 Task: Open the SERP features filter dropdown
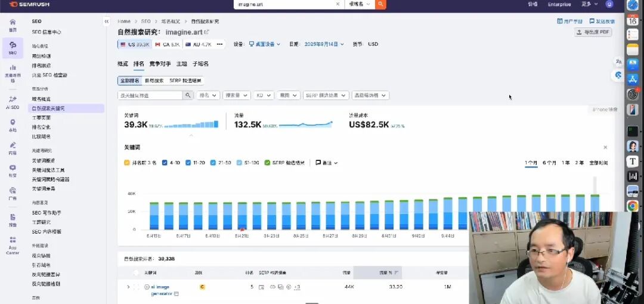click(326, 95)
